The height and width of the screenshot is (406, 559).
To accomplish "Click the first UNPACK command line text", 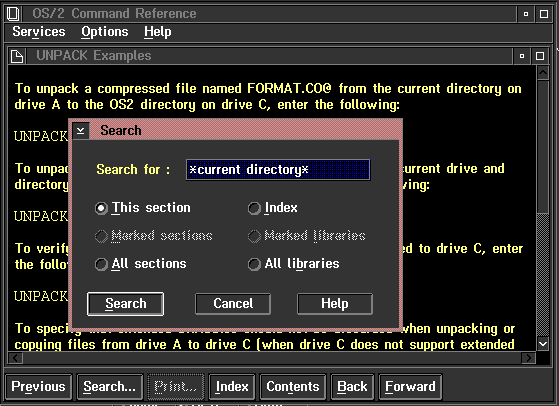I will coord(41,137).
